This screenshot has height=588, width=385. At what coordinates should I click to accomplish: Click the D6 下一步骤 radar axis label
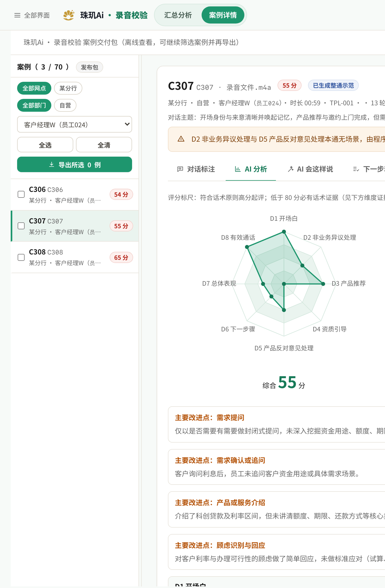[x=238, y=329]
